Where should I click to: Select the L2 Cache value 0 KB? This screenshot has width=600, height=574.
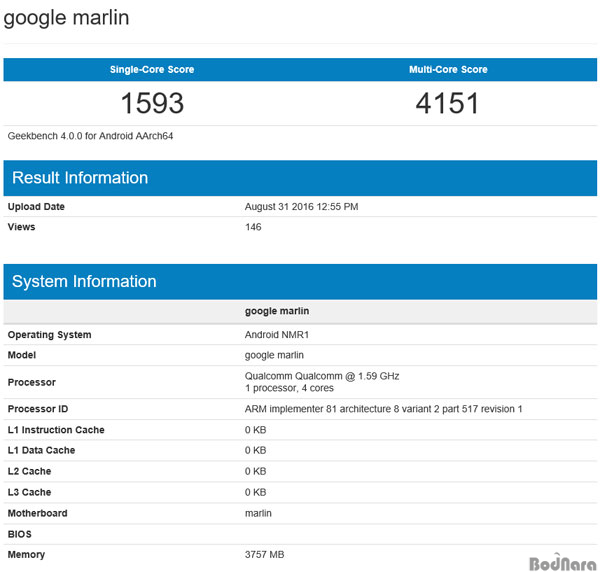tap(255, 471)
